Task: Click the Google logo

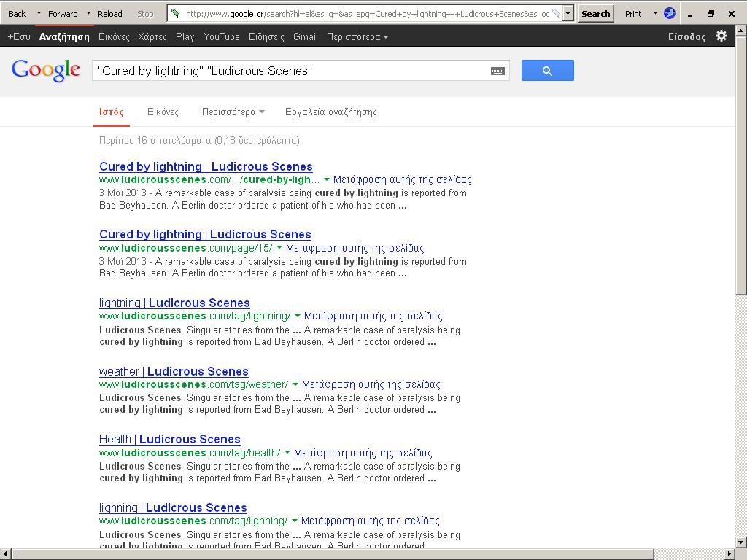Action: 46,71
